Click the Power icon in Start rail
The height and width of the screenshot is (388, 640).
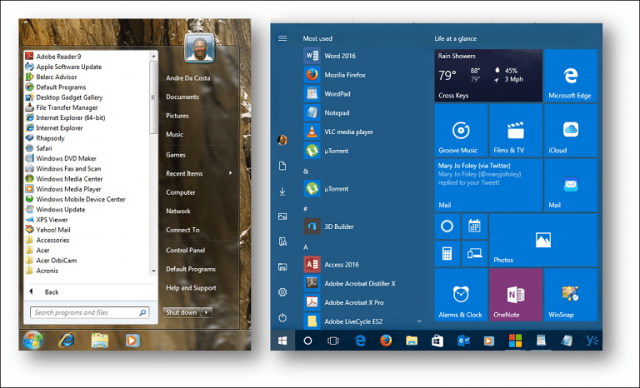pos(282,317)
